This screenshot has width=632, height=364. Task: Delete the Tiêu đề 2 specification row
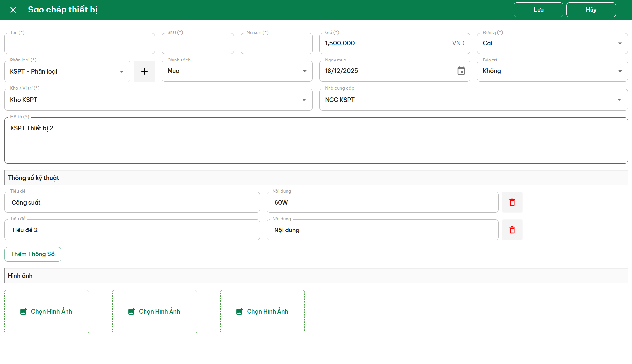[x=512, y=230]
